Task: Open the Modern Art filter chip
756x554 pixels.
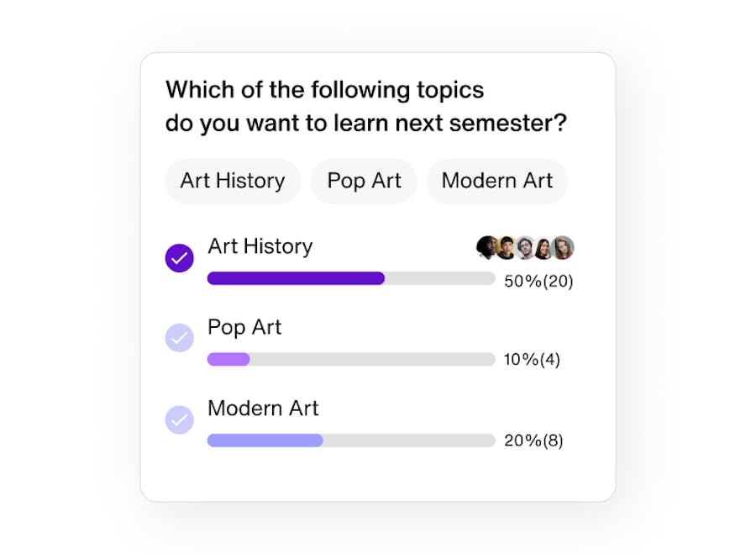Action: 496,181
